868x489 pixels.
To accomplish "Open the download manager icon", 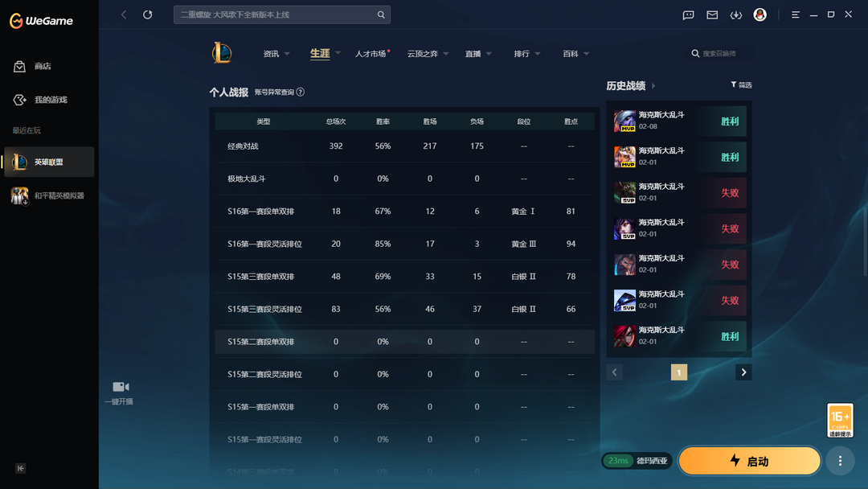I will pos(735,14).
